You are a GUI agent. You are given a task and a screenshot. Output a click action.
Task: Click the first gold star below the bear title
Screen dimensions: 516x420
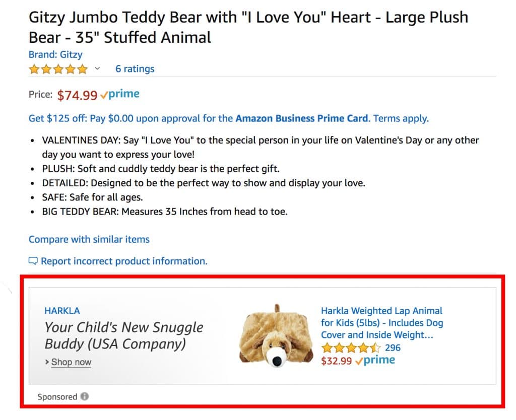click(33, 68)
